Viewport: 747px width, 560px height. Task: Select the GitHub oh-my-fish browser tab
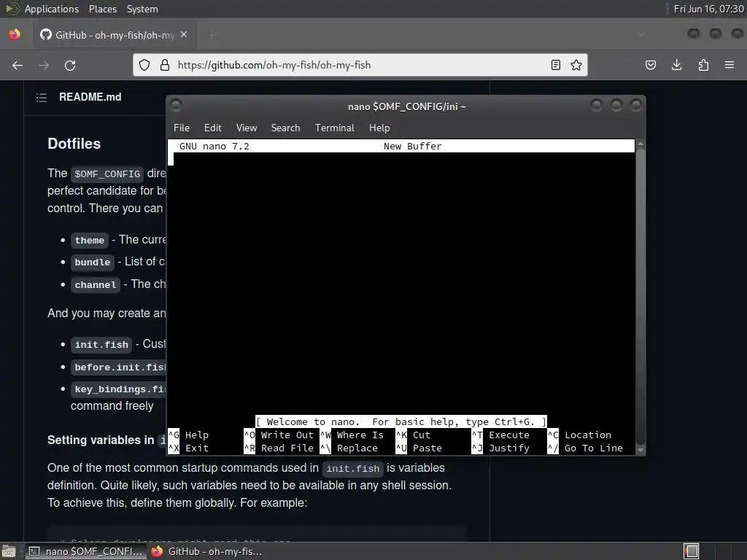point(115,35)
